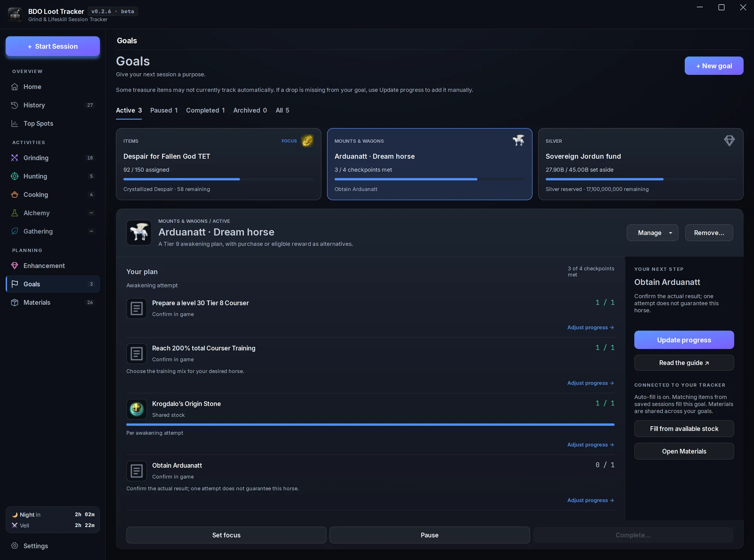754x560 pixels.
Task: Adjust progress for Prepare Tier 8 Courser
Action: 590,327
